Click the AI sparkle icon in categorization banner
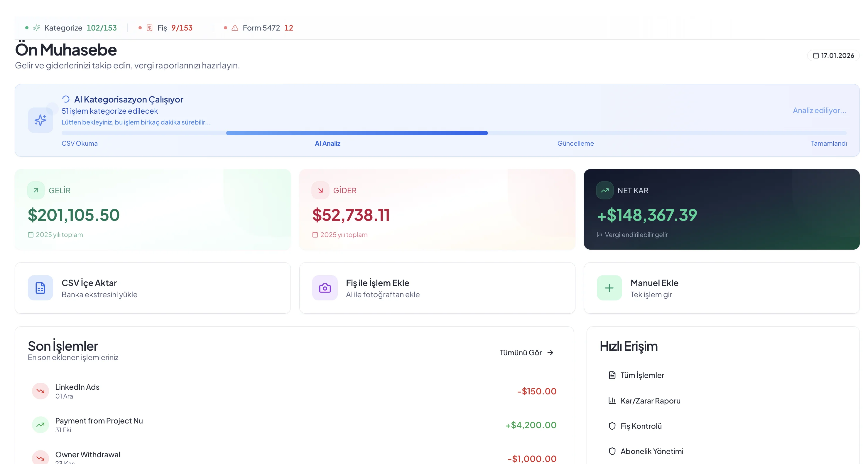Image resolution: width=868 pixels, height=464 pixels. [x=40, y=120]
